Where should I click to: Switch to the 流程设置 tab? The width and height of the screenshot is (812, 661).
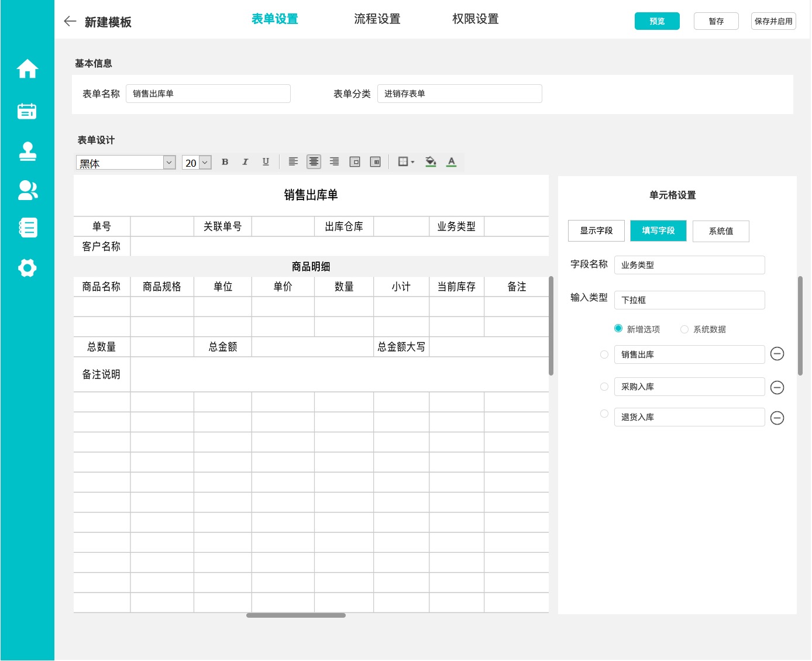point(377,19)
